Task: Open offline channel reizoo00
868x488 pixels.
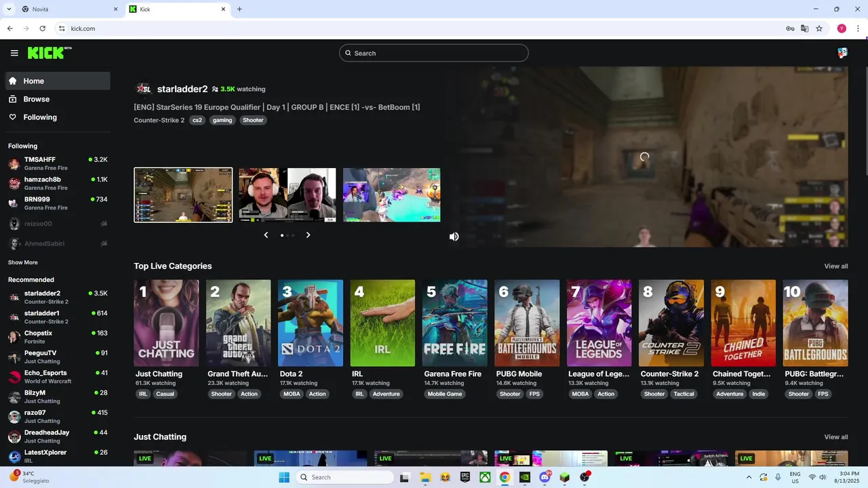Action: pos(58,224)
